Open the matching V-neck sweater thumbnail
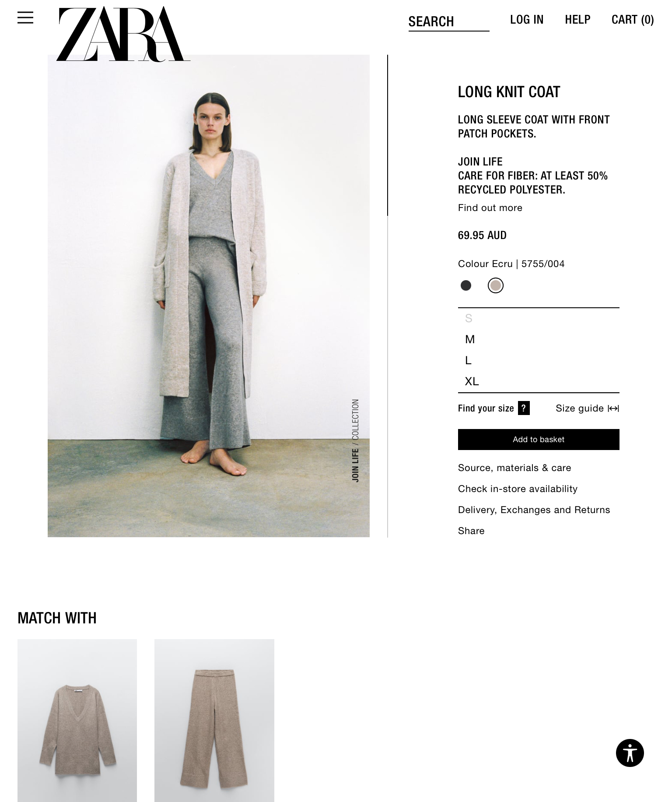 (x=77, y=720)
